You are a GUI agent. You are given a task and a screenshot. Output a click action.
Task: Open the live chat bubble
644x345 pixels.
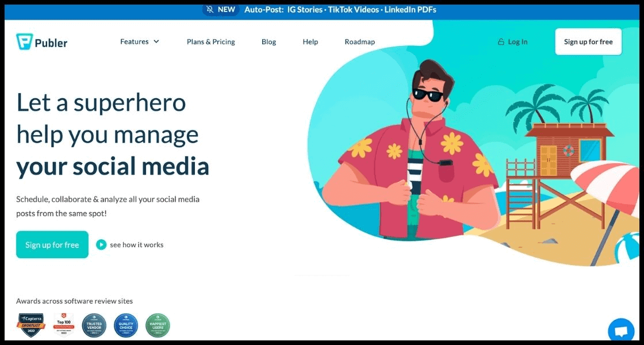621,331
